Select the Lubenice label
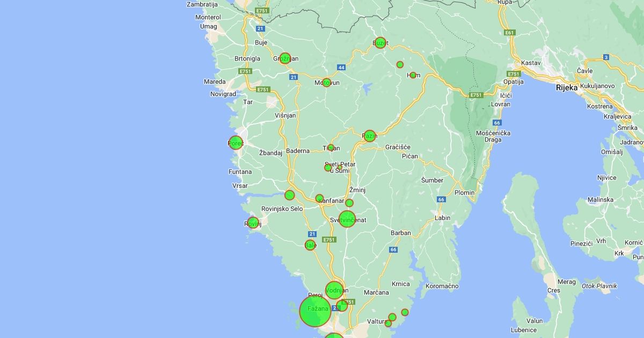 [x=523, y=330]
